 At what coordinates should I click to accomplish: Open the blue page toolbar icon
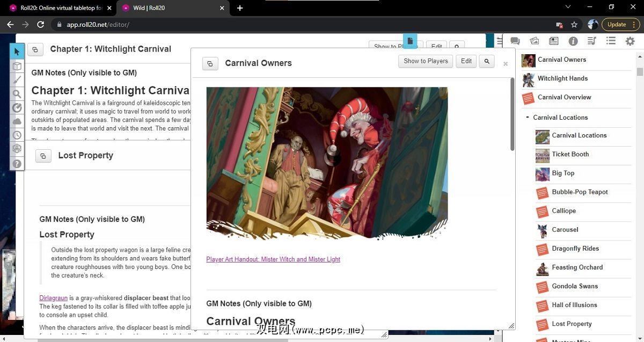click(x=409, y=40)
